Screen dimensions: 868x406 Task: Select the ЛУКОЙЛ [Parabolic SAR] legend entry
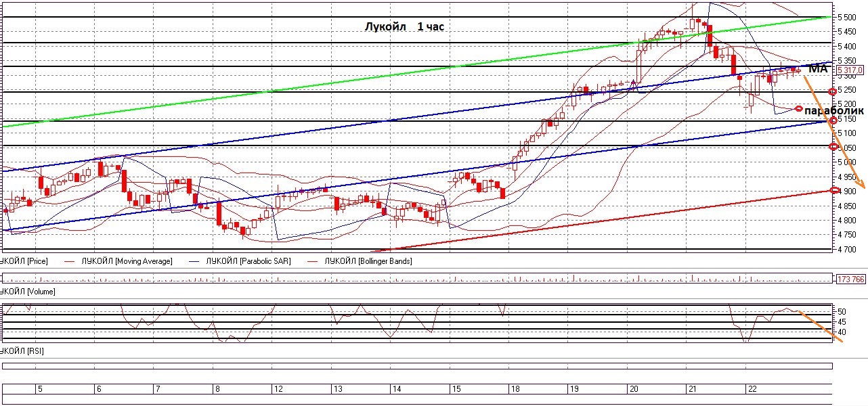pos(248,261)
